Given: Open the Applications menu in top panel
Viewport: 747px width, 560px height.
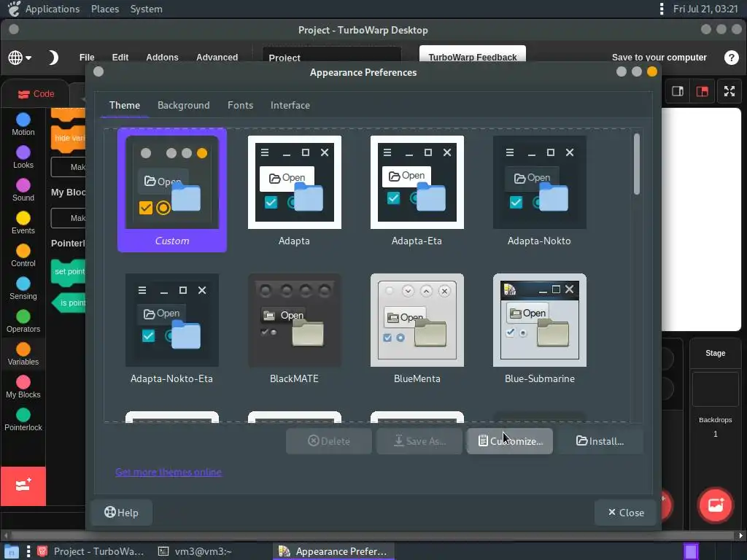Looking at the screenshot, I should tap(53, 9).
